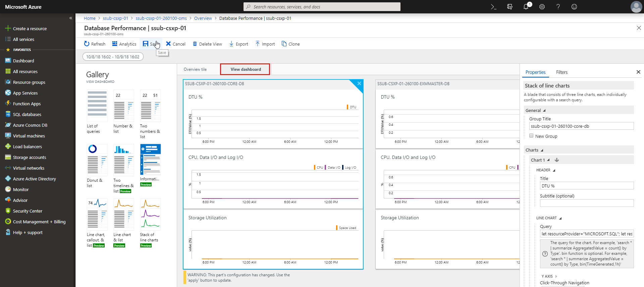Image resolution: width=644 pixels, height=287 pixels.
Task: Enable the New Group checkbox
Action: (531, 136)
